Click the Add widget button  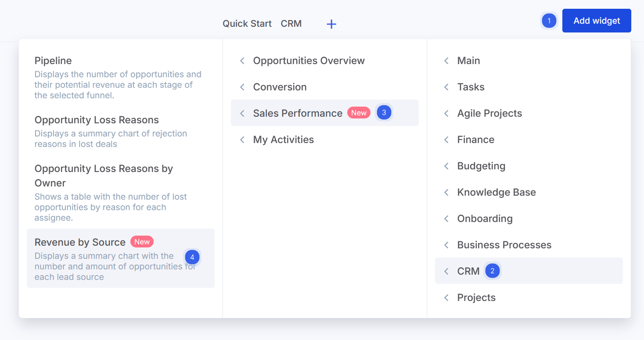click(596, 21)
